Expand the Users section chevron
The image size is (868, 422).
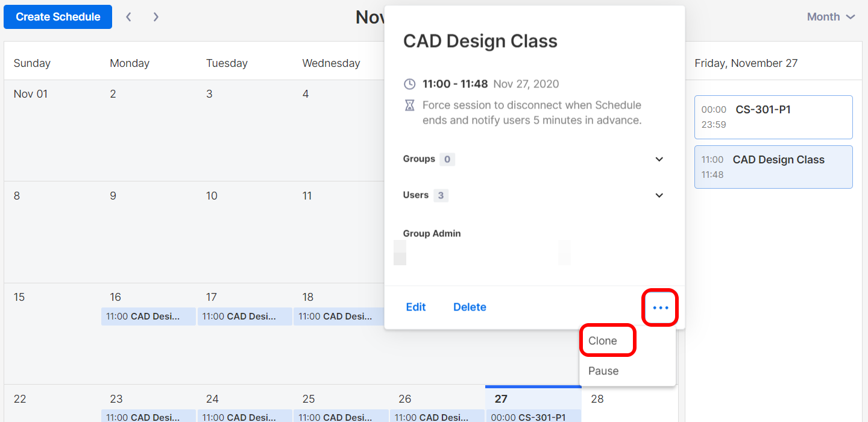(x=659, y=195)
